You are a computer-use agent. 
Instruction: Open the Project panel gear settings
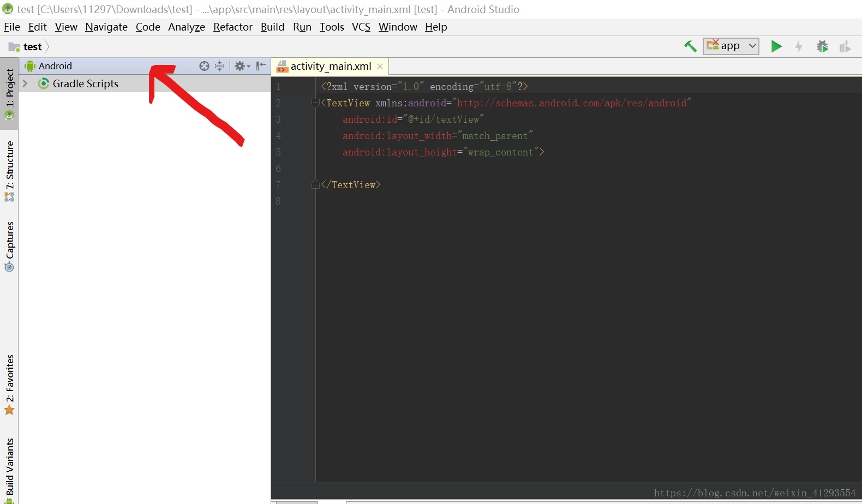coord(242,66)
